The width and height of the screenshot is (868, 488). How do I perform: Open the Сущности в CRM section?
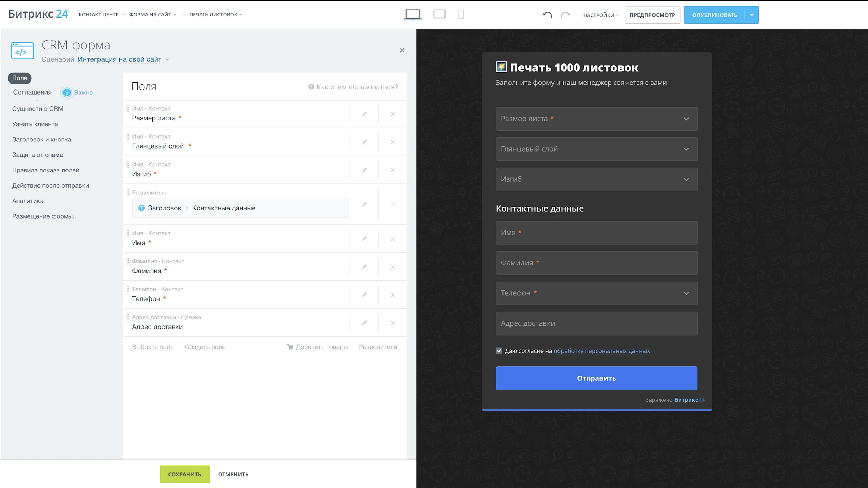click(x=38, y=109)
